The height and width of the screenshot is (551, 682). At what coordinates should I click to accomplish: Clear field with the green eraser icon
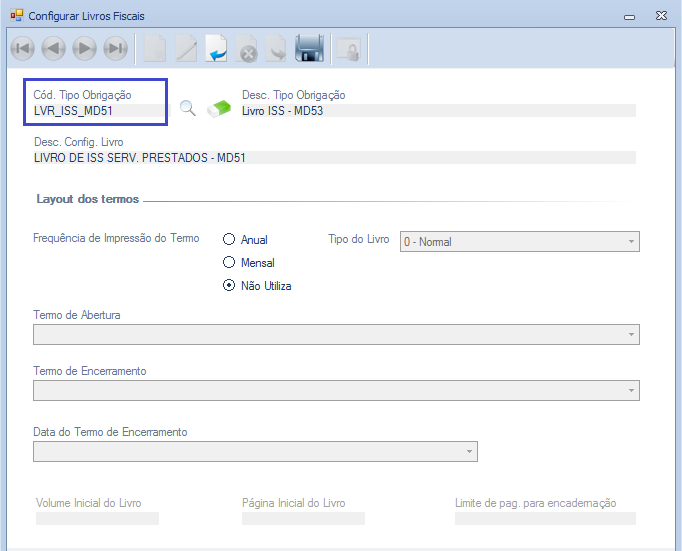218,108
